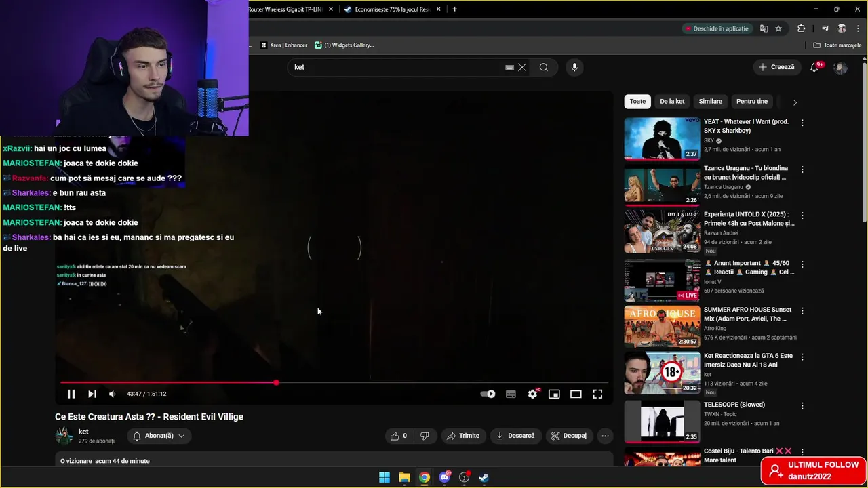Open the translate page icon
This screenshot has width=868, height=488.
(x=764, y=28)
